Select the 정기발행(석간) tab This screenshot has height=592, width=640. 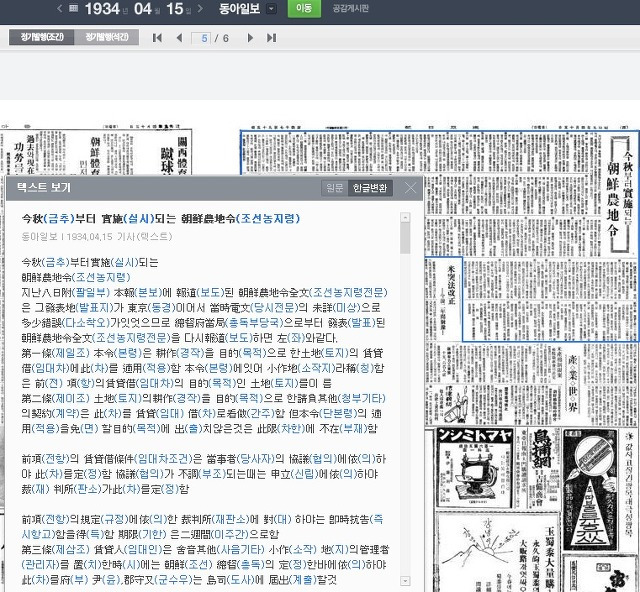tap(107, 37)
